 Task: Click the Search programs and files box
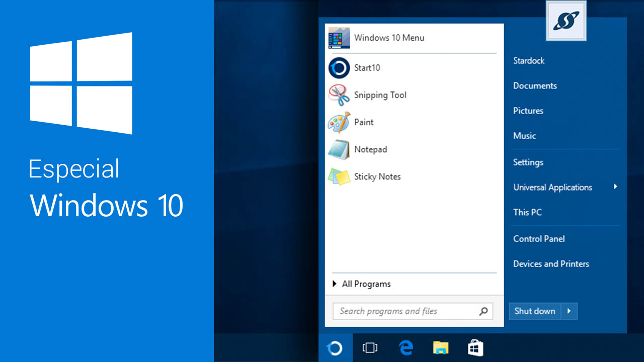coord(405,311)
